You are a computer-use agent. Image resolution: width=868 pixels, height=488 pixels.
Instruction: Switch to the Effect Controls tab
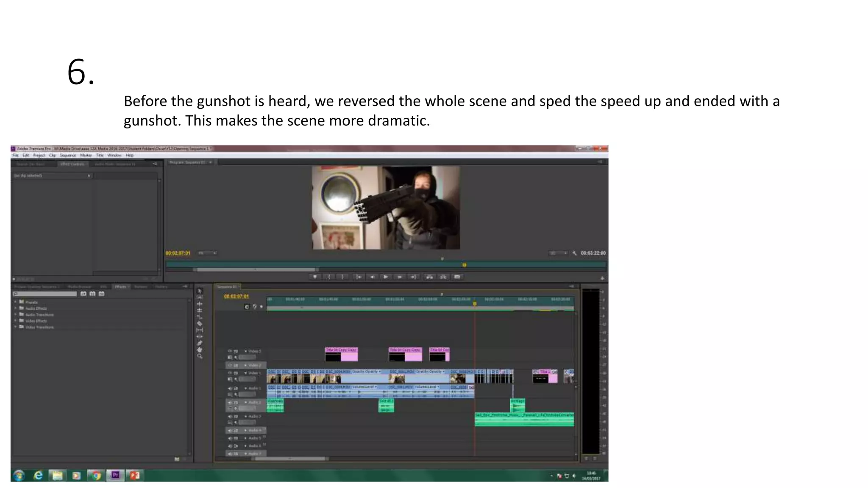(x=72, y=164)
